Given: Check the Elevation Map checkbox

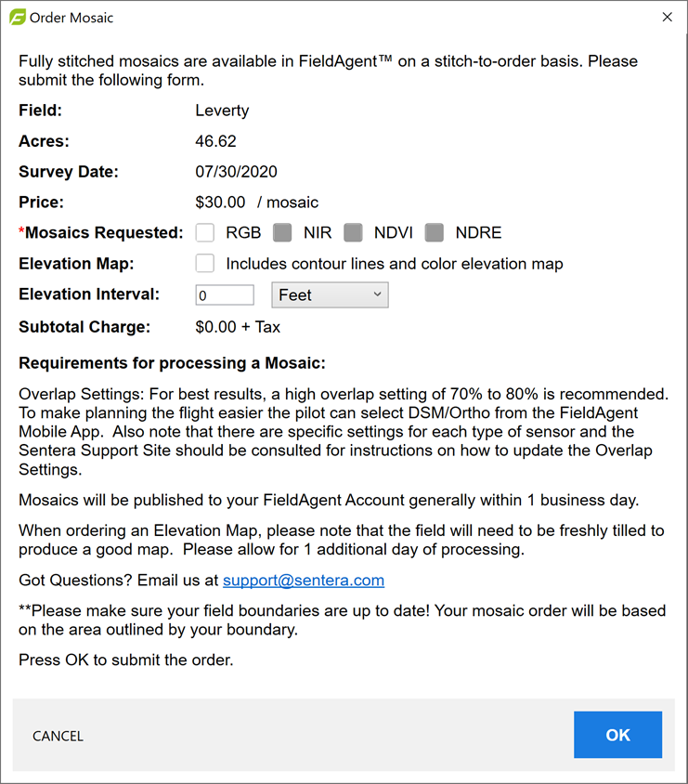Looking at the screenshot, I should 205,264.
